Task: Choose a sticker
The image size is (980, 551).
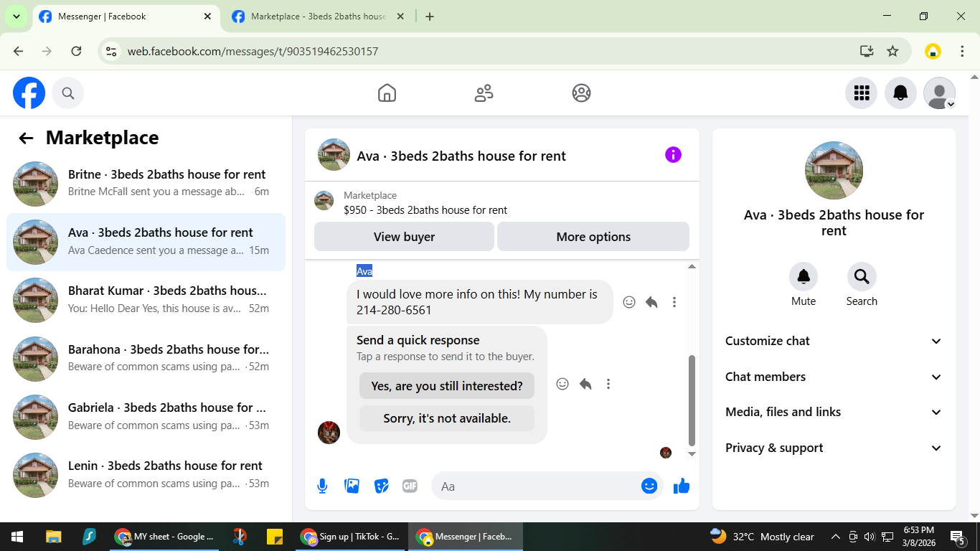Action: 381,486
